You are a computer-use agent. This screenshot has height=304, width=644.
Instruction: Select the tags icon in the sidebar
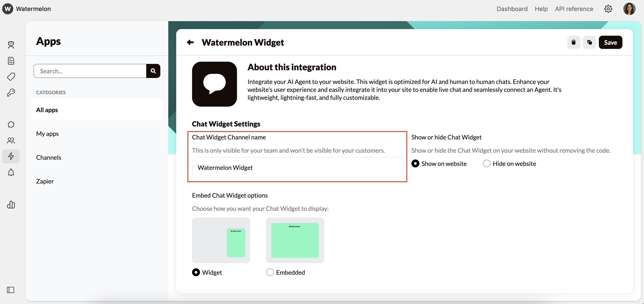coord(11,76)
